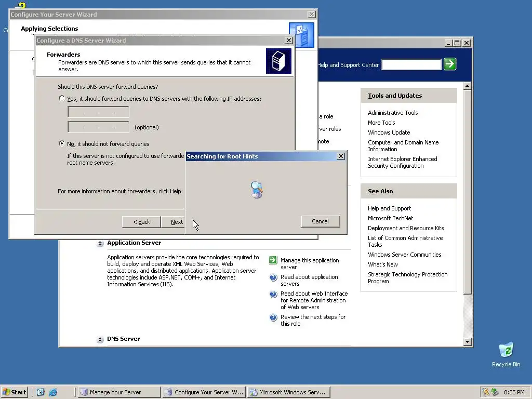Open Help and Support link
This screenshot has height=399, width=532.
[389, 208]
